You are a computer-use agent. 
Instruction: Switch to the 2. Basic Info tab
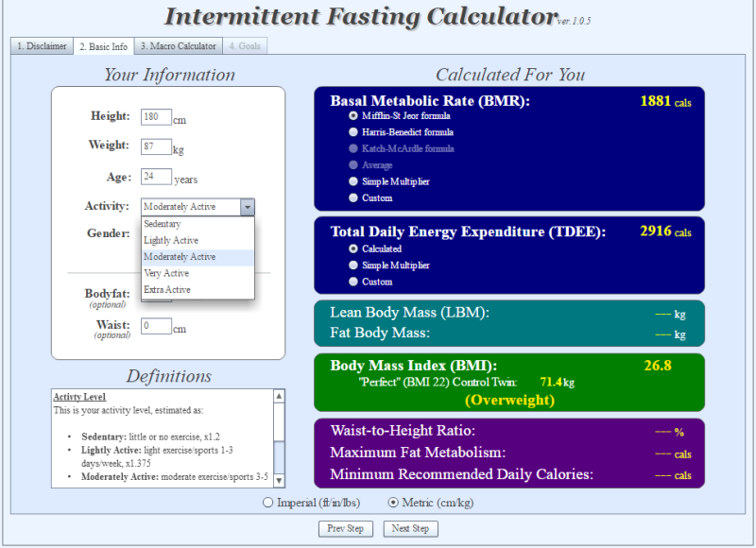tap(104, 46)
